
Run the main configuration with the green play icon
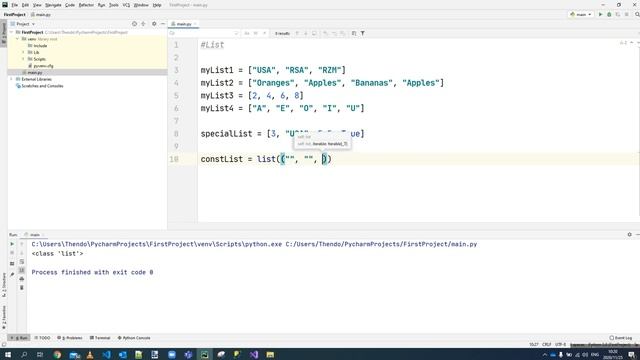pyautogui.click(x=600, y=14)
